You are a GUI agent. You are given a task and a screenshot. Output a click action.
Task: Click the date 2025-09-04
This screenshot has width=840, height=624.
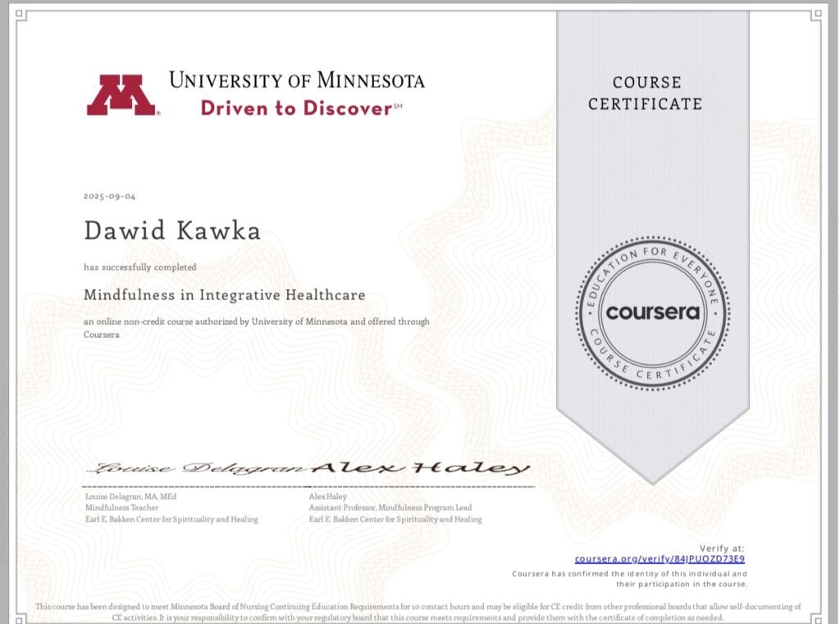[x=109, y=197]
